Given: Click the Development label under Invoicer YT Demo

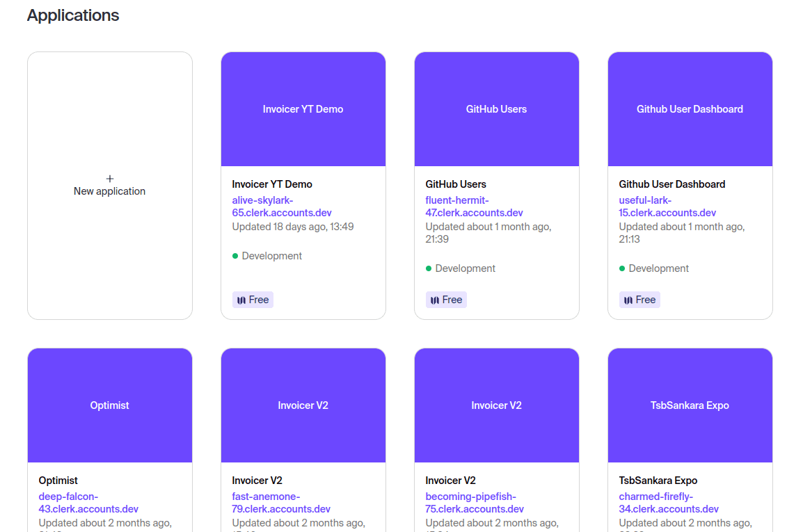Looking at the screenshot, I should 271,255.
